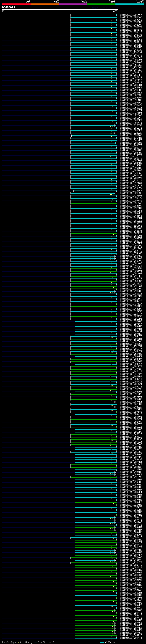Select the UniRef100_P16097 hit
146x644 pixels.
tap(131, 125)
